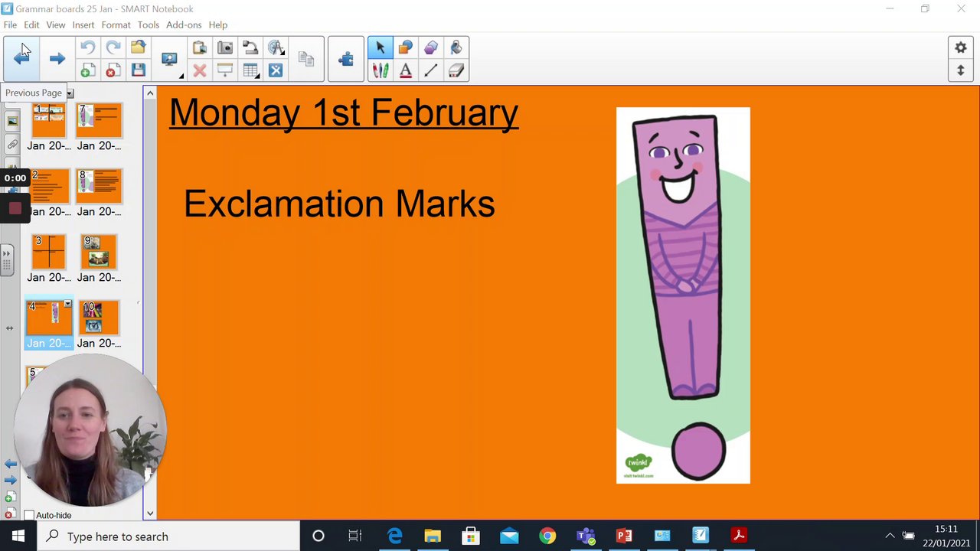Open the measurement tools compass icon
This screenshot has width=980, height=551.
coord(276,47)
